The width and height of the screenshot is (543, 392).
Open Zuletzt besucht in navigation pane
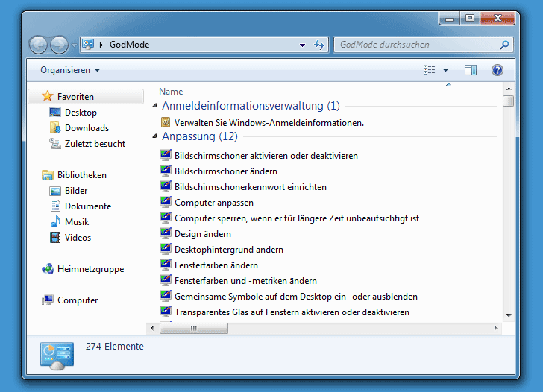95,144
